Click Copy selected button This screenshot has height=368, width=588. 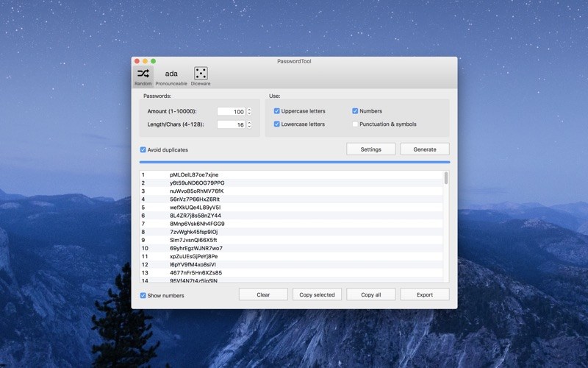click(318, 294)
